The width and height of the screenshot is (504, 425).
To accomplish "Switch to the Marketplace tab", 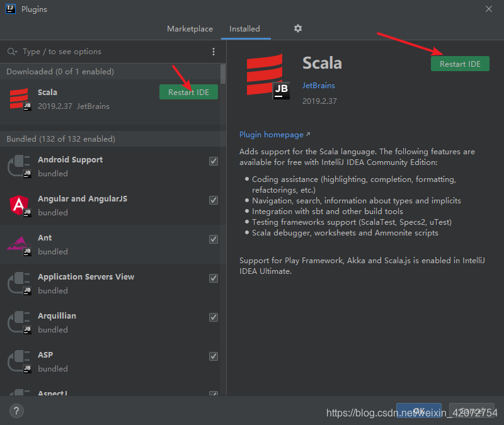I will [x=190, y=29].
